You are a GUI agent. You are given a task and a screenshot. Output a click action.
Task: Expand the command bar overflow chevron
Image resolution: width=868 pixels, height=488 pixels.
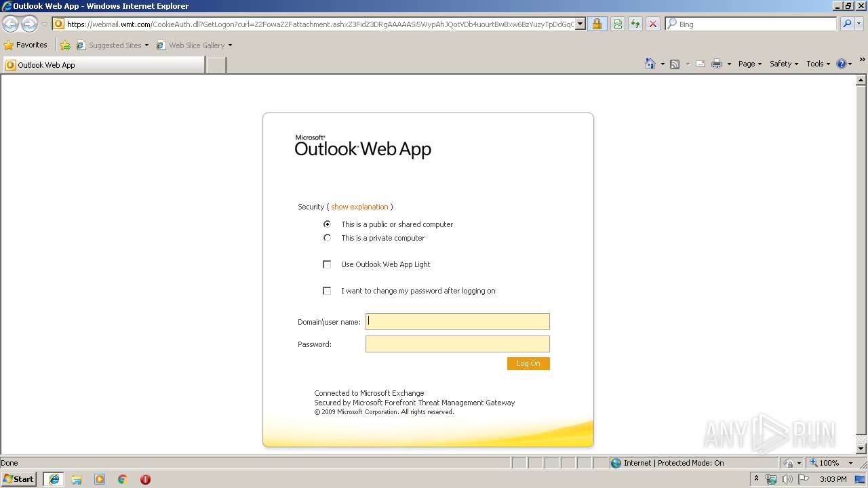[862, 60]
